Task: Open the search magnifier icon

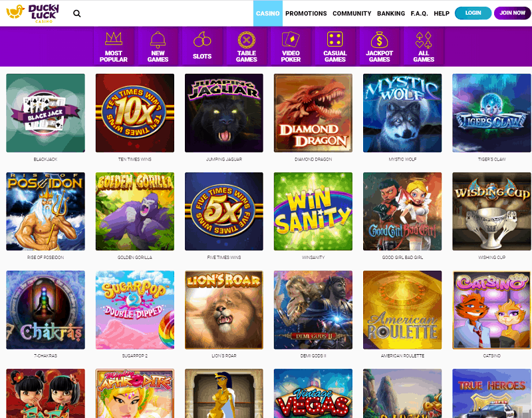Action: [x=77, y=13]
